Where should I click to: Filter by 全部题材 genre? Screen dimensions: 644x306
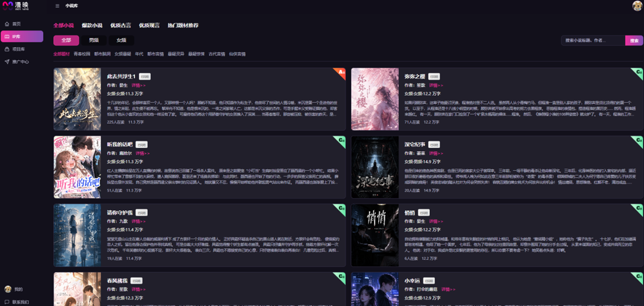pyautogui.click(x=61, y=54)
